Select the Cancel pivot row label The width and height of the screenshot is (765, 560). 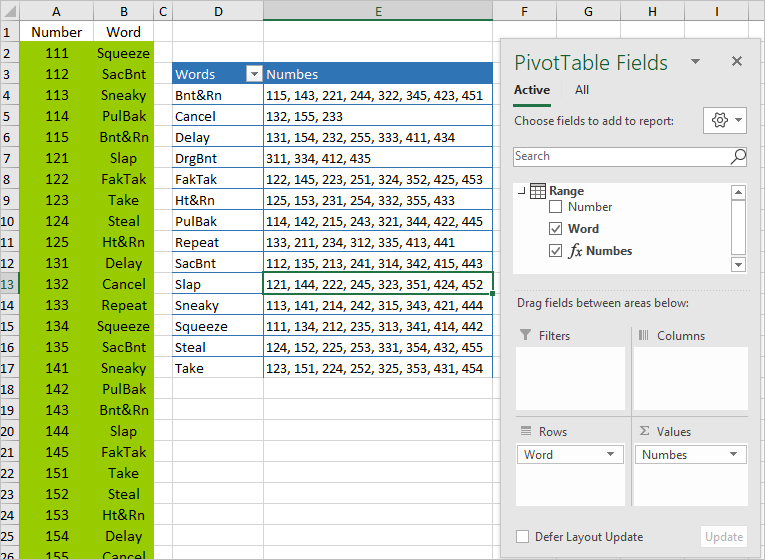pos(218,116)
